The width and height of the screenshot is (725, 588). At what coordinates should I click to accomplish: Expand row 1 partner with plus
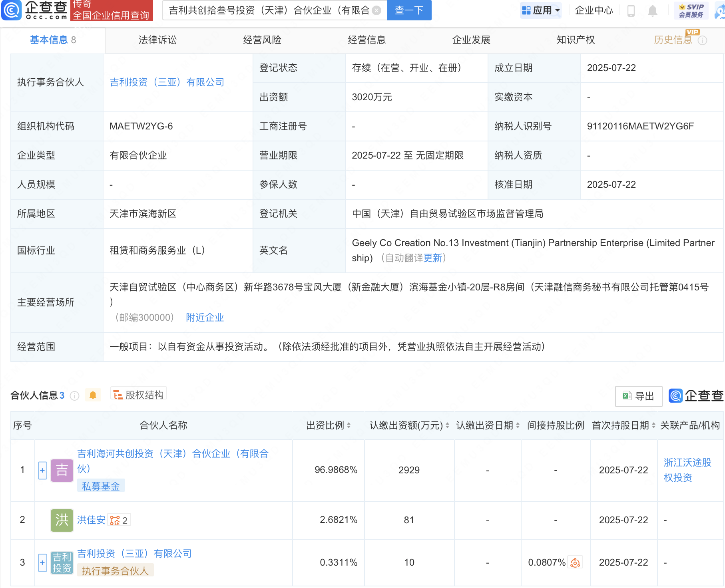point(42,470)
